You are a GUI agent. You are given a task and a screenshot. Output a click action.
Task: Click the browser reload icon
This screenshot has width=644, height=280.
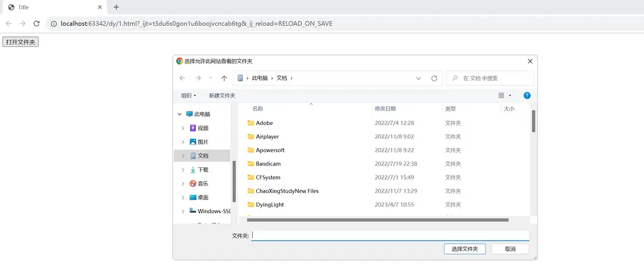coord(36,23)
